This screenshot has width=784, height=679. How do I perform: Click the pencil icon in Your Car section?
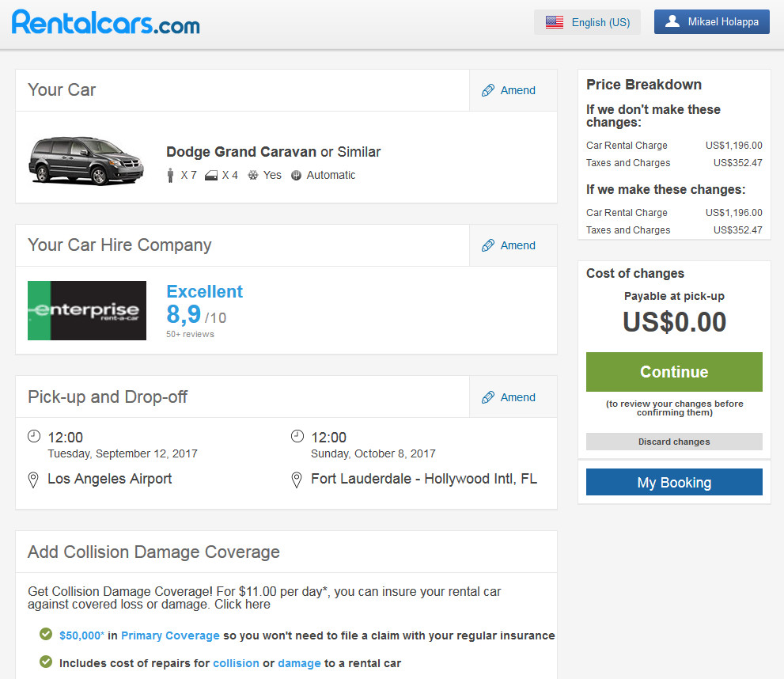(488, 90)
